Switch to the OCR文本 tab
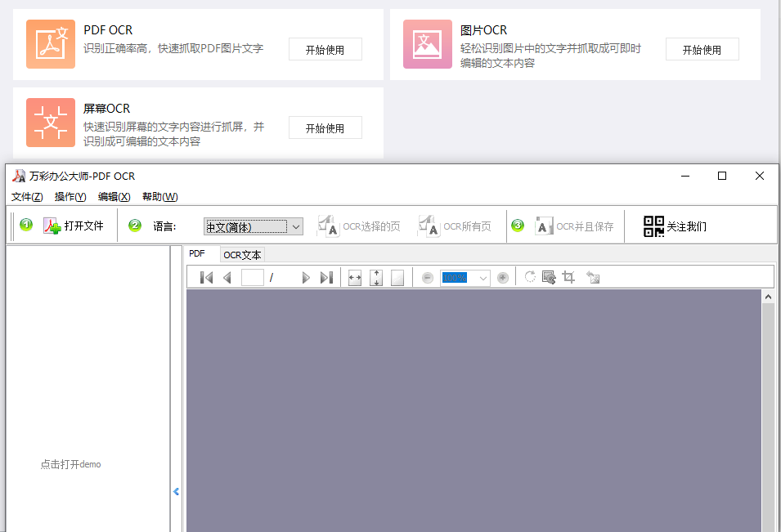Viewport: 781px width, 532px height. 241,254
